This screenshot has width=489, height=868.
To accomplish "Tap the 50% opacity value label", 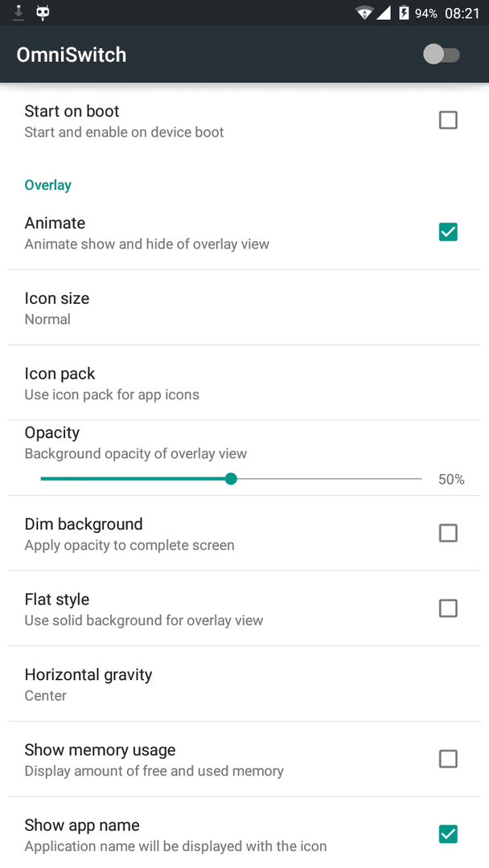I will (x=451, y=479).
